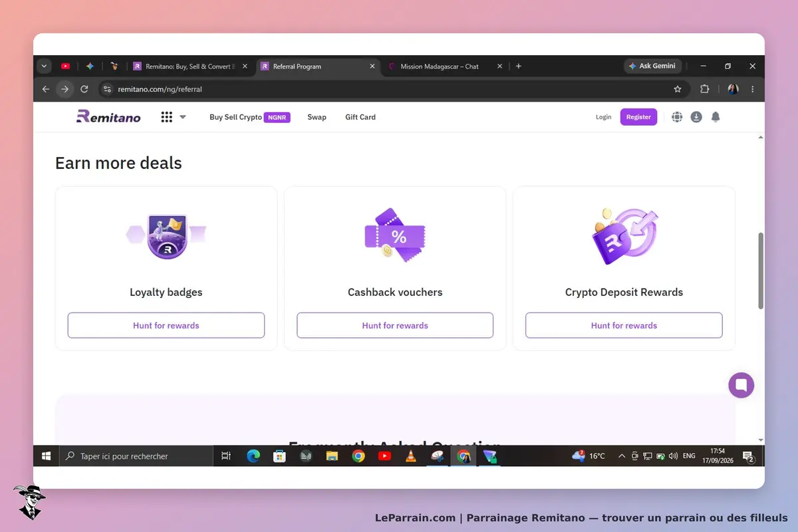Click the Login link
Viewport: 798px width, 532px height.
(603, 117)
